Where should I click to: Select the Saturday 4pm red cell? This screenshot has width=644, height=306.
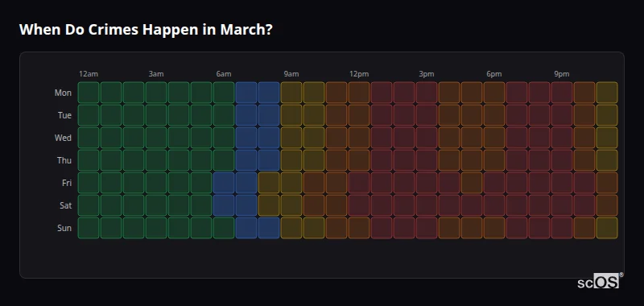point(449,205)
